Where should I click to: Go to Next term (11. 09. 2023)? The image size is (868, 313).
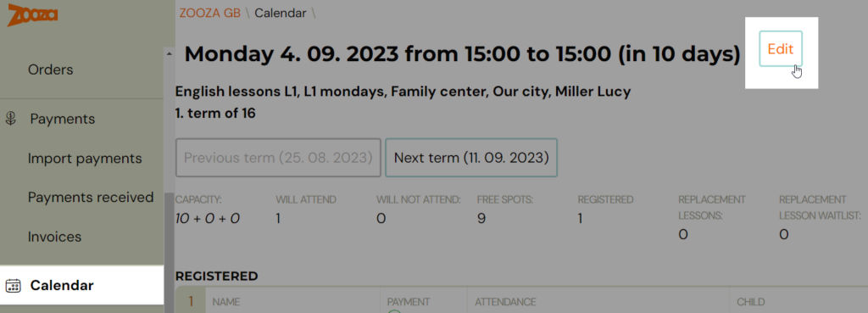coord(471,158)
